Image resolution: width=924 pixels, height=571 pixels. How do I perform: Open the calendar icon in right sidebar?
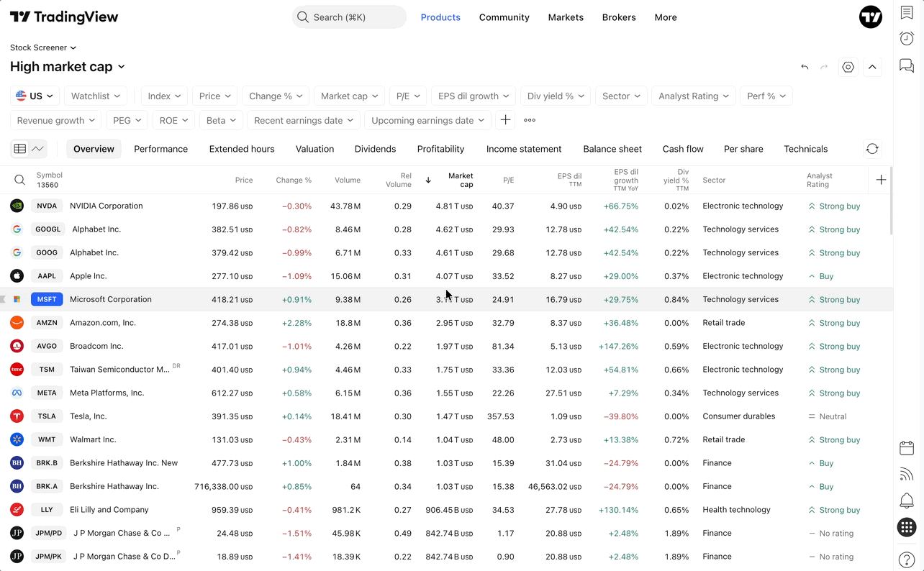point(907,448)
